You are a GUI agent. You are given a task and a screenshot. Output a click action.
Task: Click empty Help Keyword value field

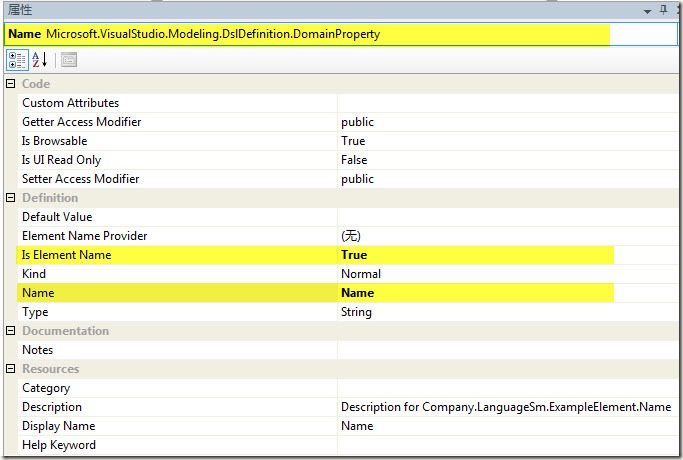pos(507,445)
